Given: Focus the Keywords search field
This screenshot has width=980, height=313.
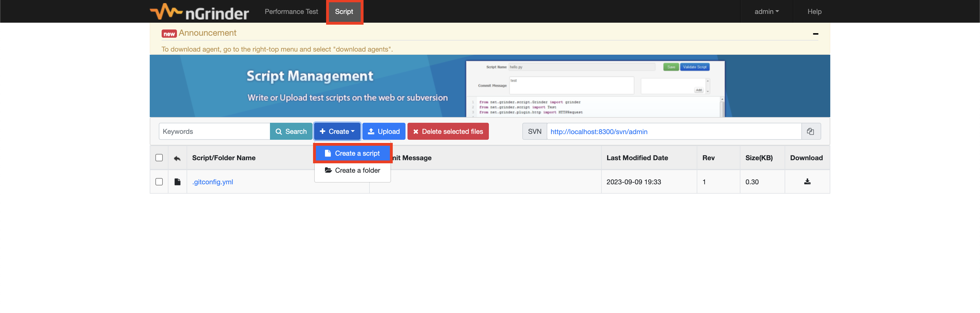Looking at the screenshot, I should tap(214, 132).
